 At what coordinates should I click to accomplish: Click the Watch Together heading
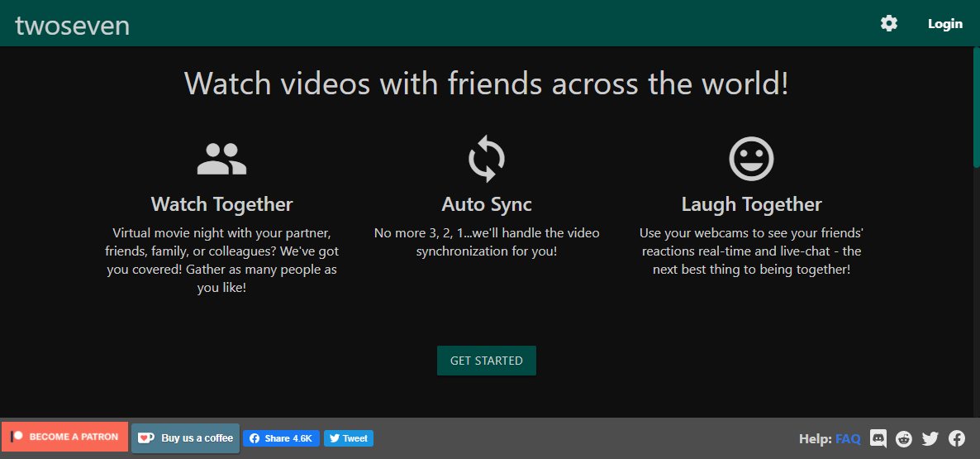click(x=221, y=204)
